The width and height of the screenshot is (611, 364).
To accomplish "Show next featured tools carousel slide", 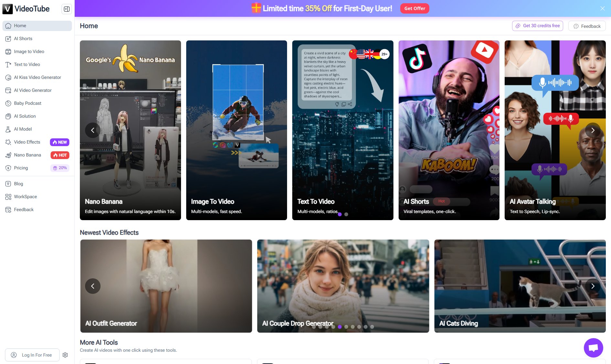I will [x=593, y=130].
